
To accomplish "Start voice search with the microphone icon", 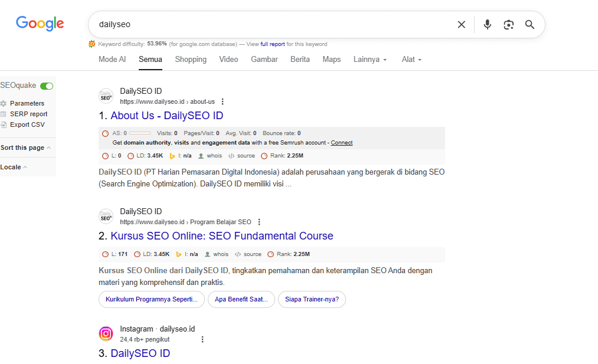I will click(487, 24).
